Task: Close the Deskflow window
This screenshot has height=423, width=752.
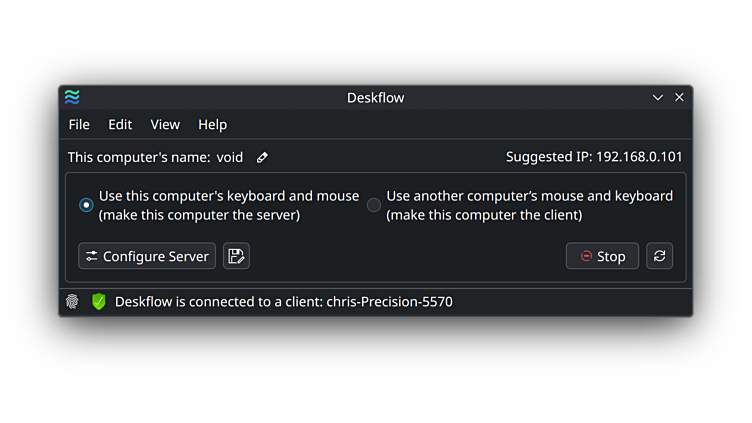Action: [680, 97]
